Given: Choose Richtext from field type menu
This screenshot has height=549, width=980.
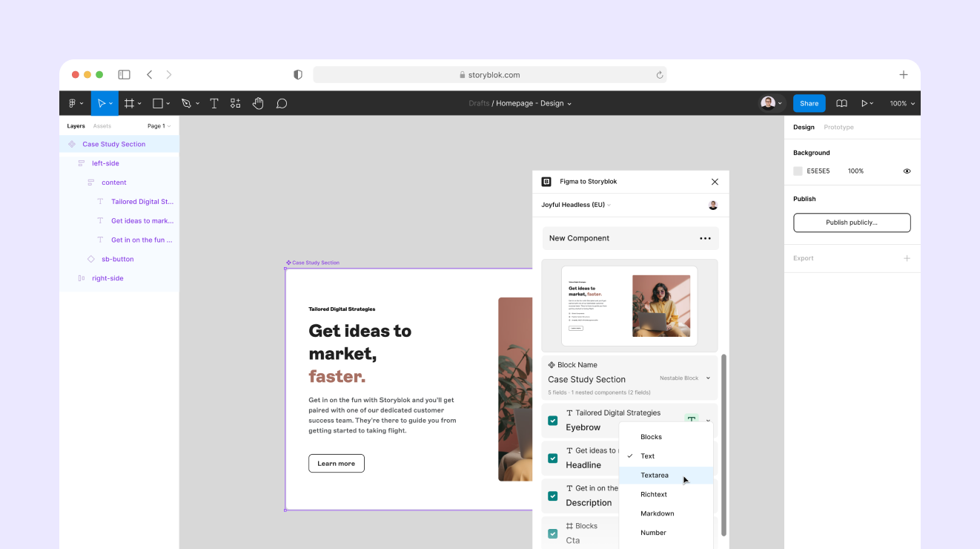Looking at the screenshot, I should tap(666, 495).
